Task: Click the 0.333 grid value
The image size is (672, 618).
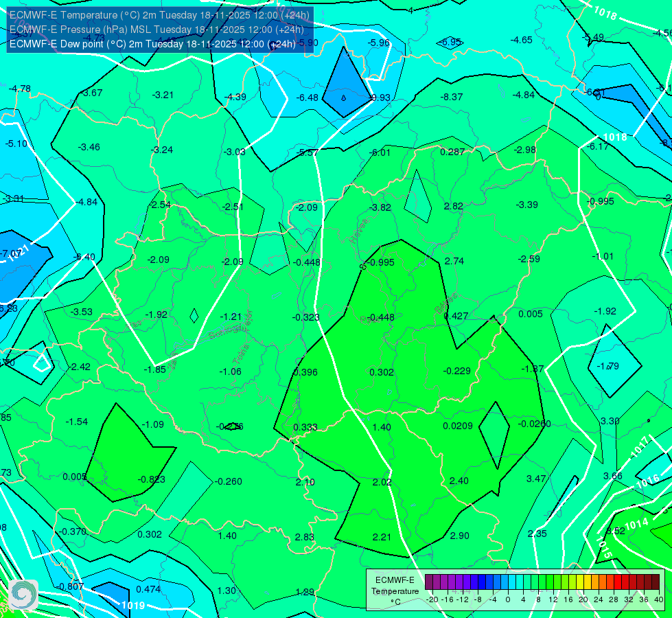Action: click(305, 427)
